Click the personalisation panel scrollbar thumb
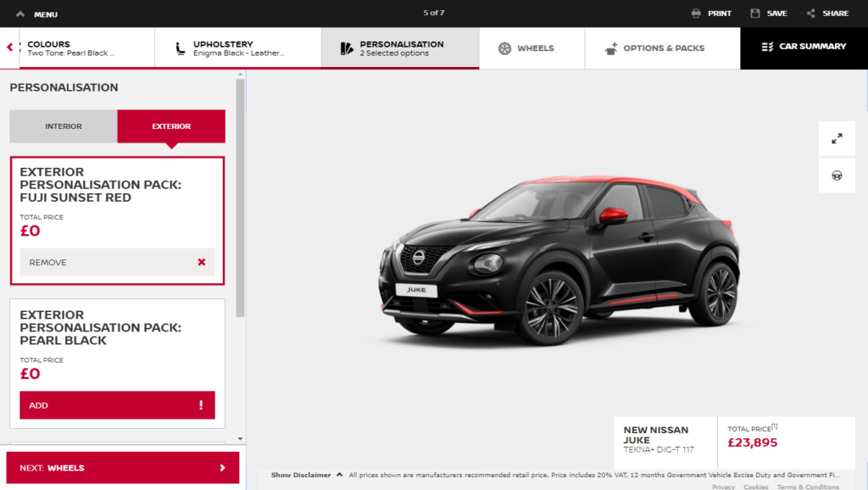Image resolution: width=868 pixels, height=490 pixels. coord(240,198)
